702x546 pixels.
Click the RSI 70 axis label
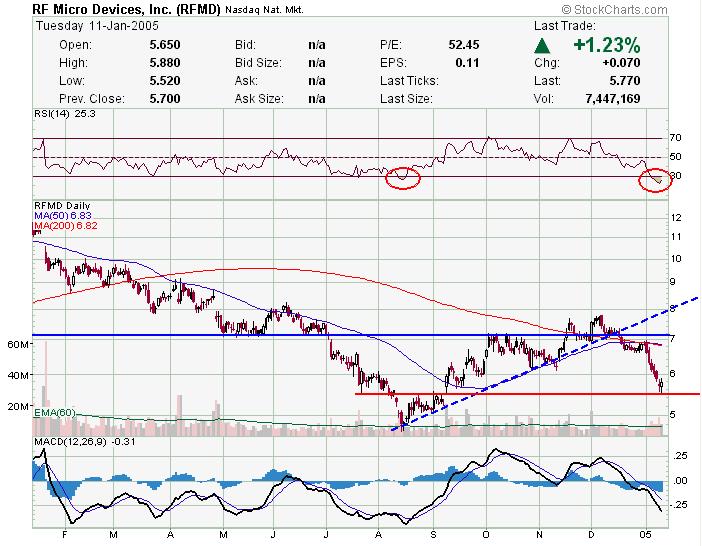pos(676,137)
